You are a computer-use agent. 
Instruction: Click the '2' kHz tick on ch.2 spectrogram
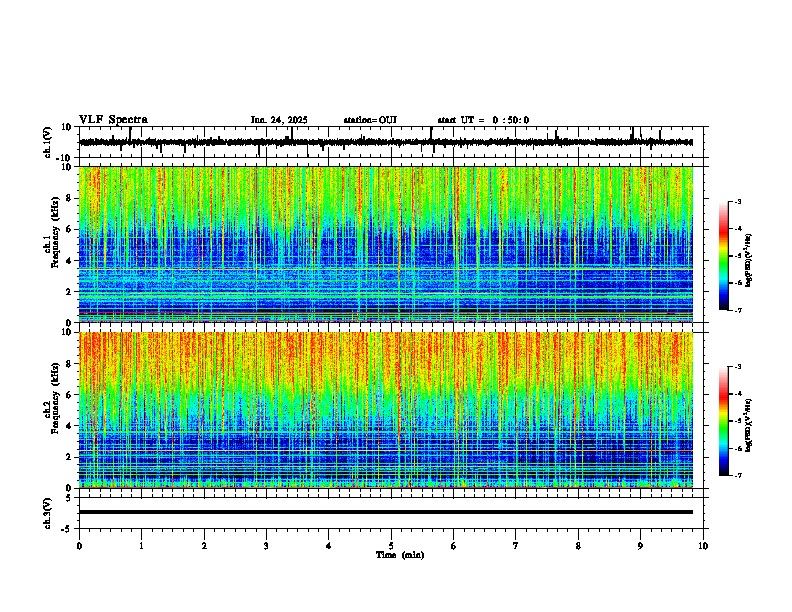tap(69, 457)
